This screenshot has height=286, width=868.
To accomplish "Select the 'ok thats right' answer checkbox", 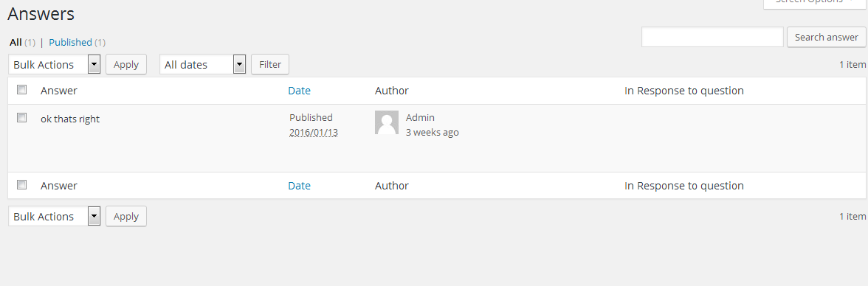I will pyautogui.click(x=21, y=117).
